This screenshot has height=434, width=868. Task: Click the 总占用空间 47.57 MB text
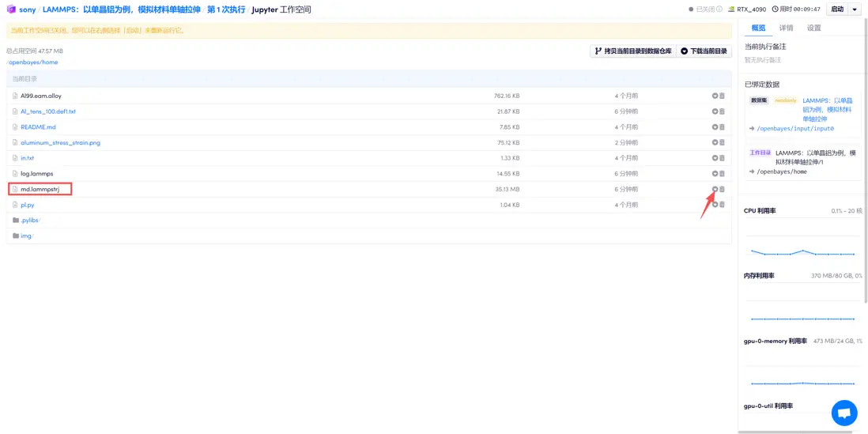pos(34,51)
